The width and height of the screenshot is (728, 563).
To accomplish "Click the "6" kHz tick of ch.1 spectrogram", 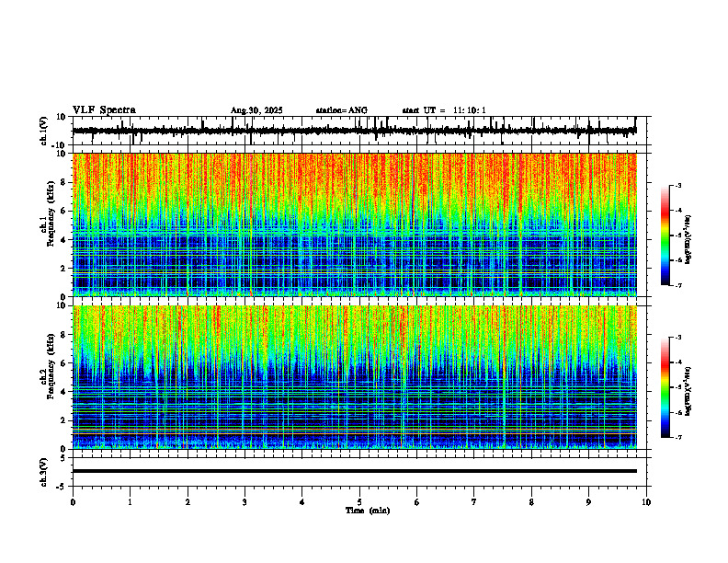I will point(64,211).
